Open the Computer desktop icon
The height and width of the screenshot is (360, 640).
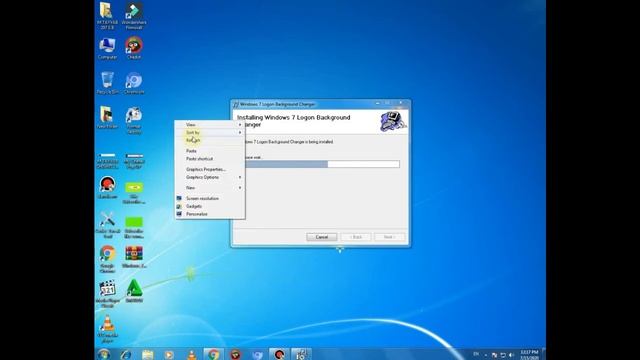pyautogui.click(x=107, y=49)
